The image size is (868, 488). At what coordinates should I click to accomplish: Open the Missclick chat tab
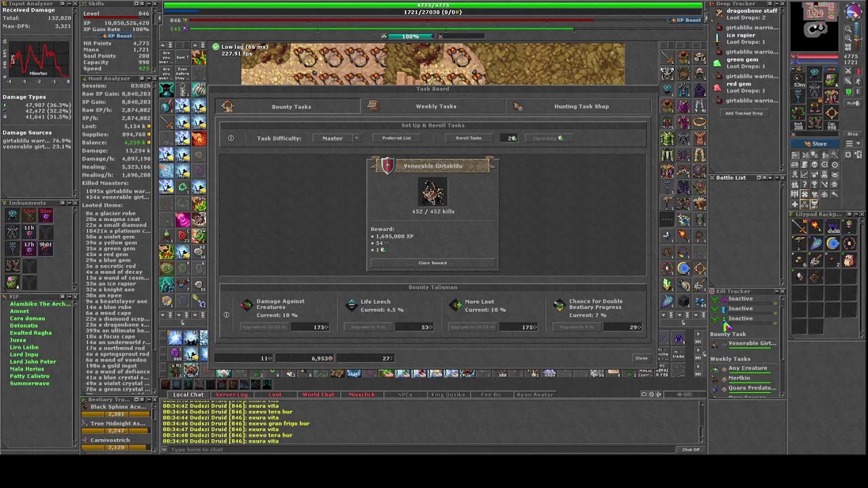pyautogui.click(x=361, y=394)
